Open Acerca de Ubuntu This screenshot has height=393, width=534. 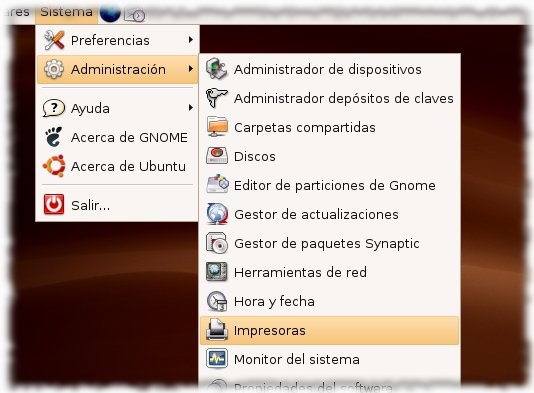[x=117, y=166]
